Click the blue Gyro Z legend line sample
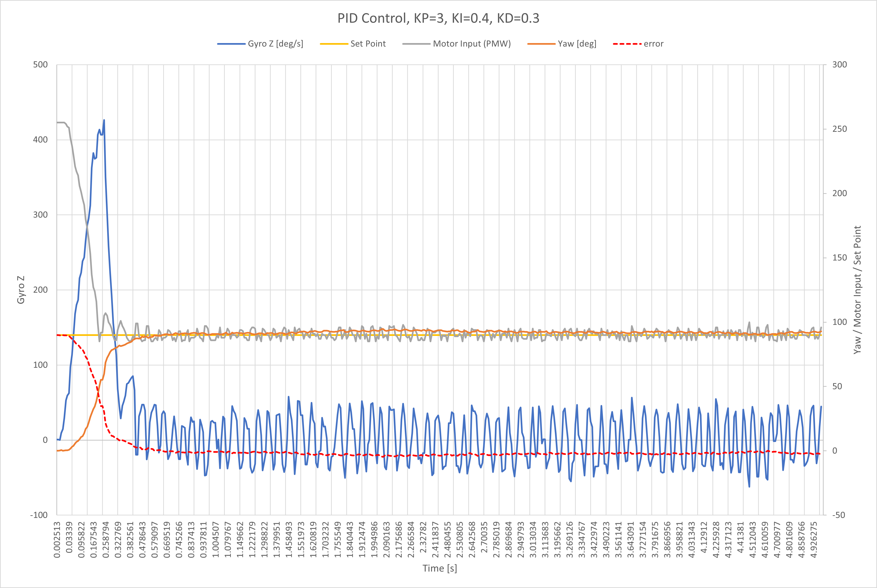Screen dimensions: 877x588 (231, 44)
